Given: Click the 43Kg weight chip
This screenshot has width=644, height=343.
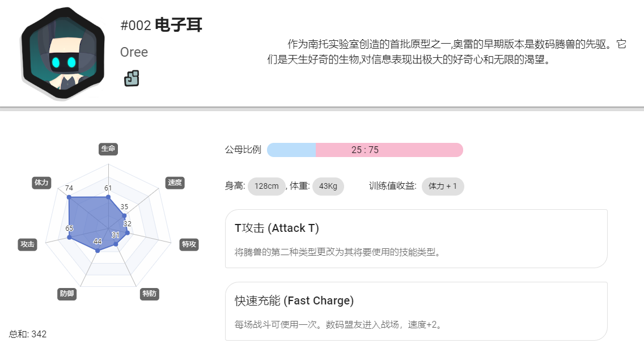Looking at the screenshot, I should click(328, 186).
